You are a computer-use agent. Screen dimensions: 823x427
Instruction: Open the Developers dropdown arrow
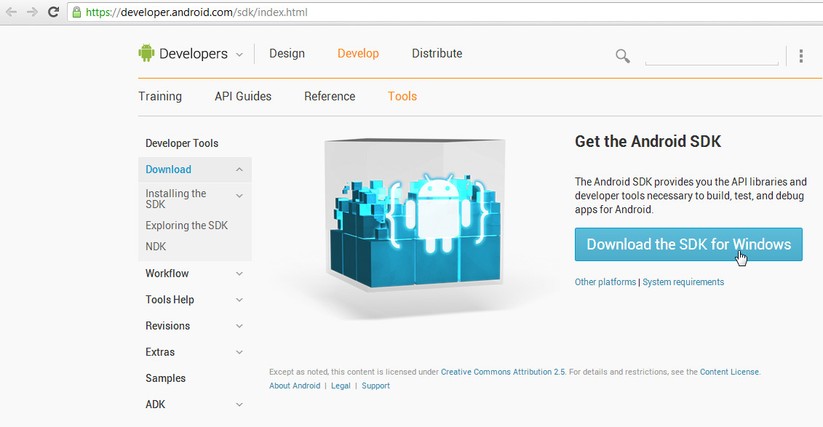pyautogui.click(x=239, y=55)
